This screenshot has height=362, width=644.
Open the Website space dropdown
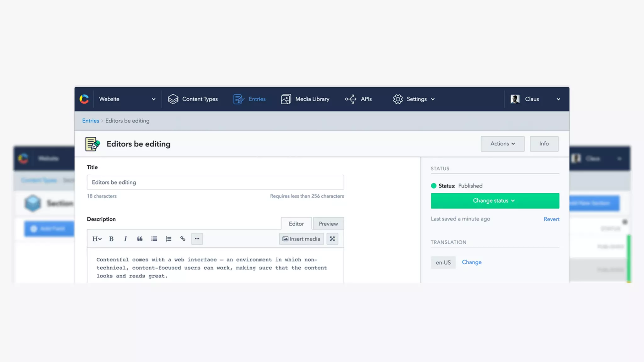tap(127, 99)
